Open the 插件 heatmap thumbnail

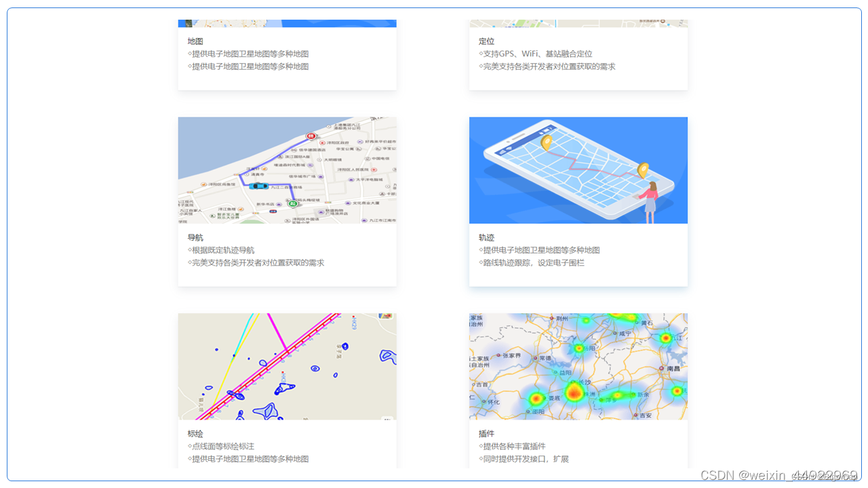pos(578,366)
